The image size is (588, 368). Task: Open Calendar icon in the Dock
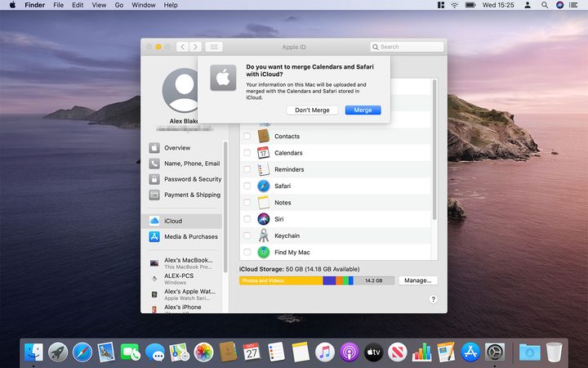coord(252,352)
